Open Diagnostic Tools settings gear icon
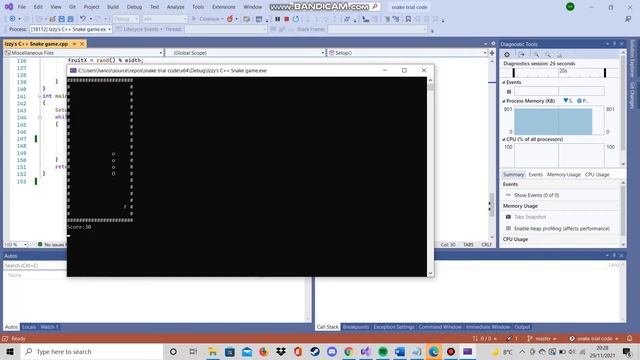The image size is (640, 360). [507, 54]
